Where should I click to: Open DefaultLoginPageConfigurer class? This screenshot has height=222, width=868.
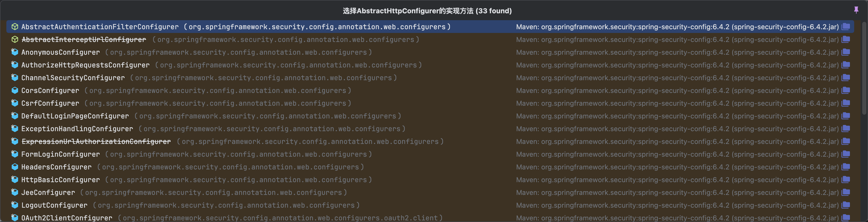[x=75, y=116]
